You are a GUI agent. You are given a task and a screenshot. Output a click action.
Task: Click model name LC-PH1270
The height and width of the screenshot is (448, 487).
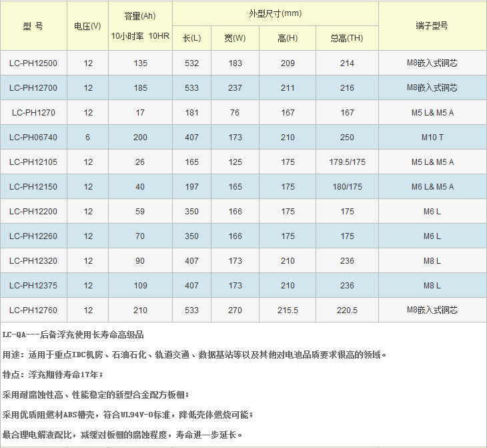33,113
